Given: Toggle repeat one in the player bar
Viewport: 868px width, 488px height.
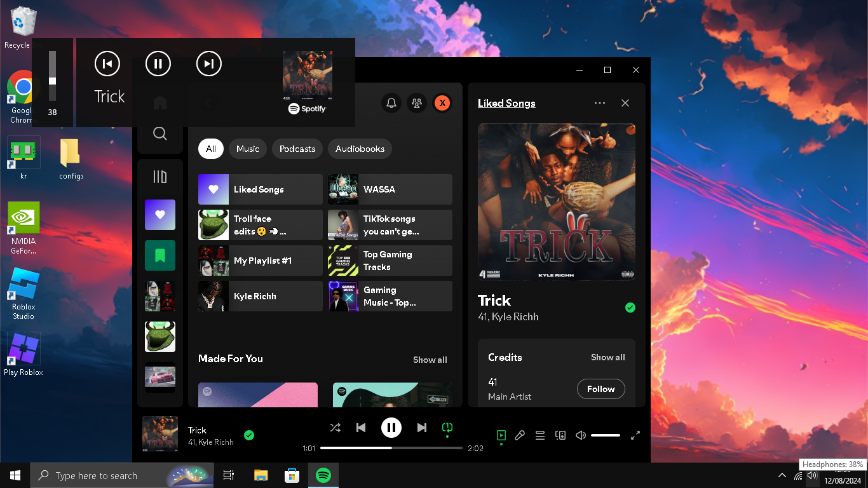Looking at the screenshot, I should [447, 428].
